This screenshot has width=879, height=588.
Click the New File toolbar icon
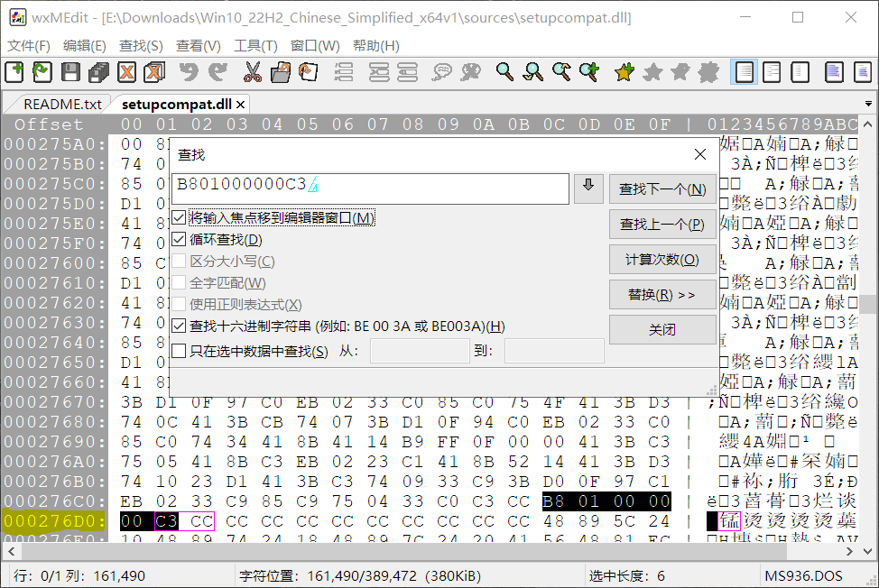pyautogui.click(x=14, y=72)
